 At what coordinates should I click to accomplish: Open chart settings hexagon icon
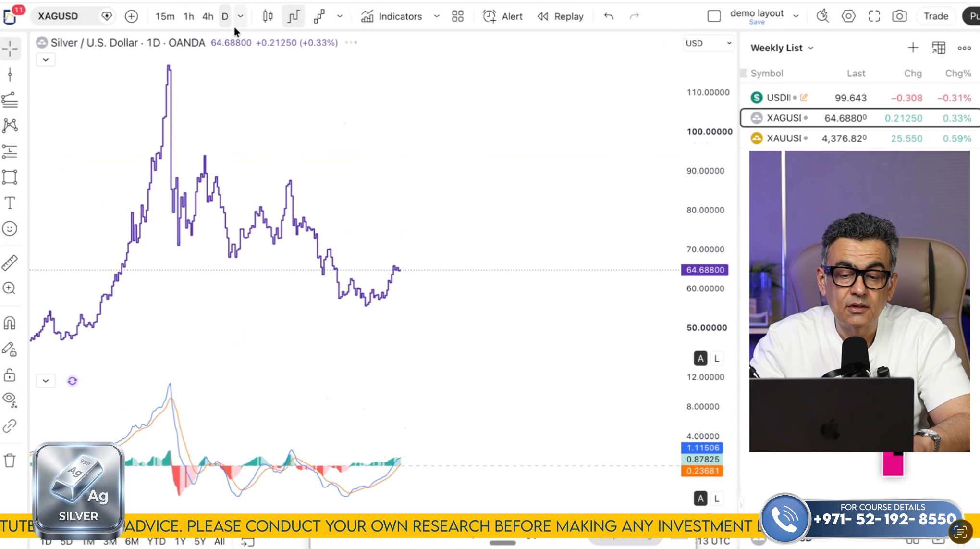point(848,16)
